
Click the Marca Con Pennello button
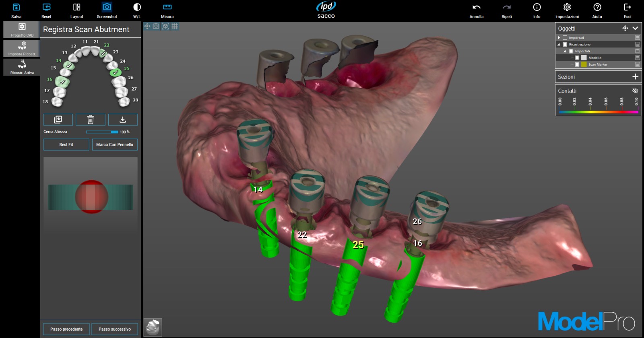[x=115, y=144]
